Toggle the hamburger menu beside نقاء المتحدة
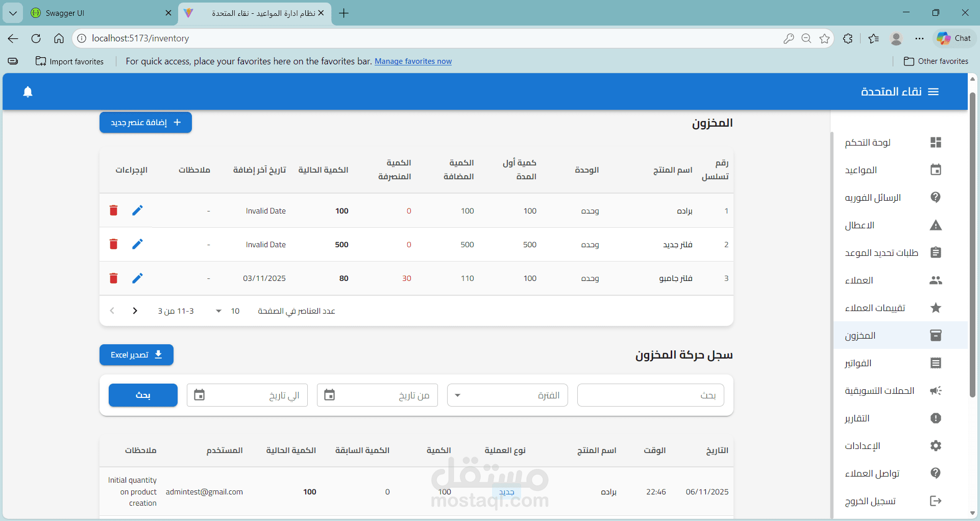The image size is (980, 521). (x=934, y=92)
